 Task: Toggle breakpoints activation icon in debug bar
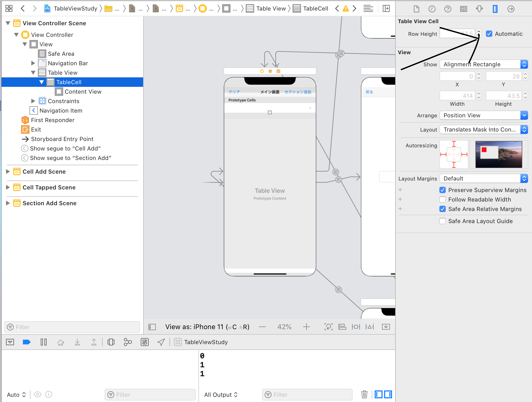[x=27, y=342]
